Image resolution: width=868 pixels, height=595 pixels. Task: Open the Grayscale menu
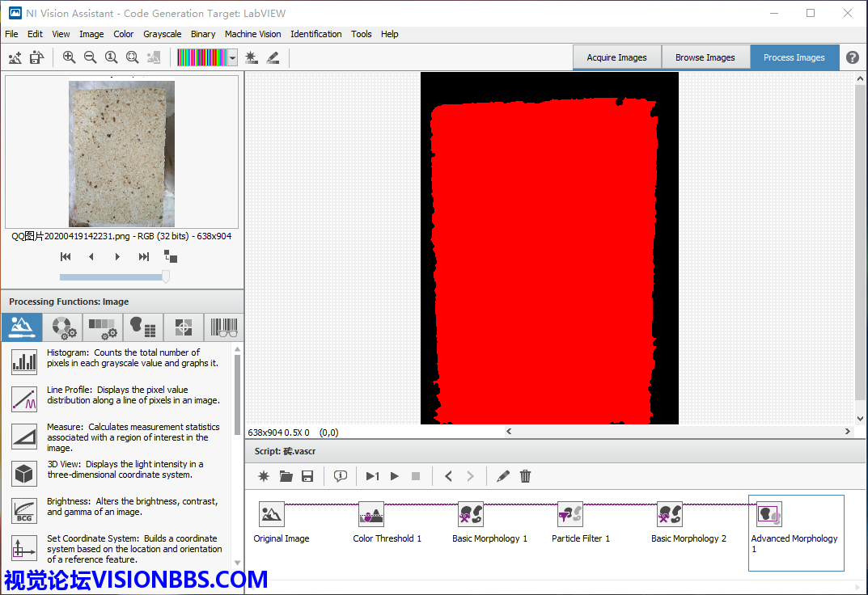pyautogui.click(x=162, y=34)
